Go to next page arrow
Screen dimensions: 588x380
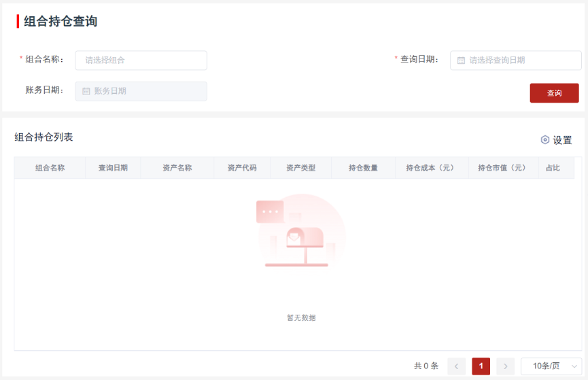(505, 366)
